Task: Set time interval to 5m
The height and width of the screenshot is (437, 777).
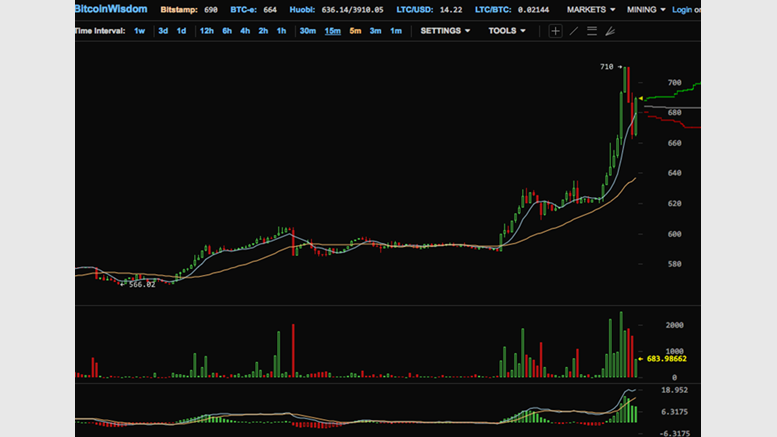Action: [x=355, y=31]
